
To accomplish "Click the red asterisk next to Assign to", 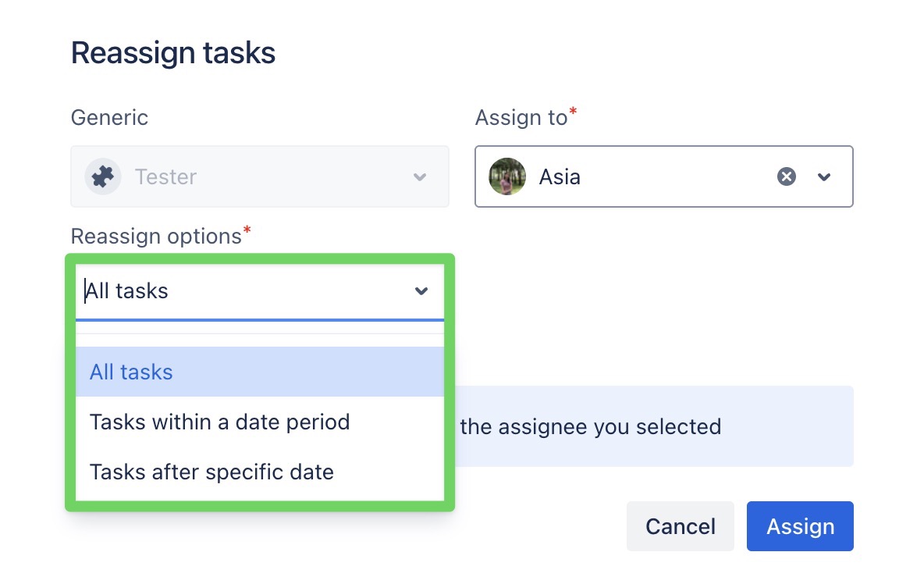I will pyautogui.click(x=574, y=112).
